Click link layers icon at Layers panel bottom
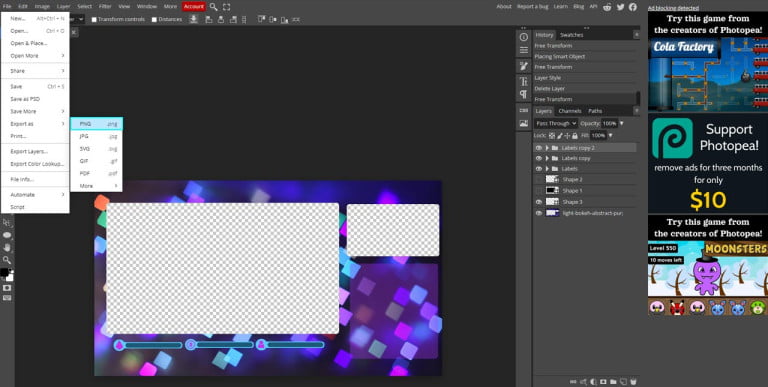The image size is (768, 387). pyautogui.click(x=573, y=382)
